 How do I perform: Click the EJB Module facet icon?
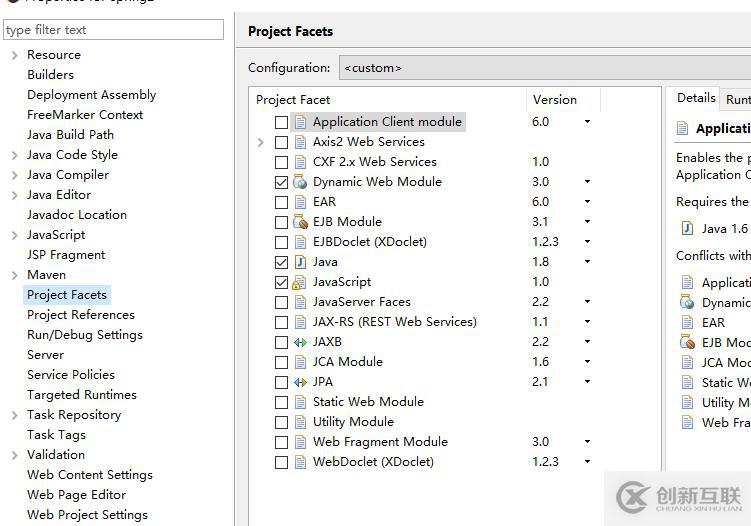click(x=300, y=222)
